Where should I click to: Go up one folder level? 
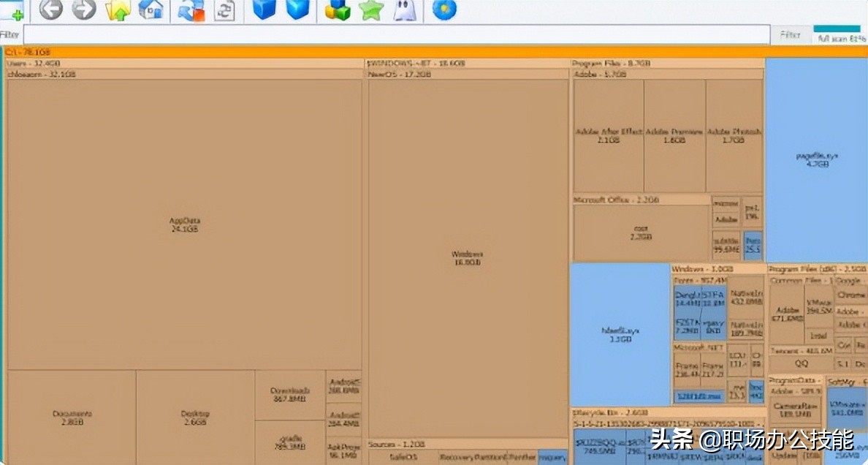[118, 10]
